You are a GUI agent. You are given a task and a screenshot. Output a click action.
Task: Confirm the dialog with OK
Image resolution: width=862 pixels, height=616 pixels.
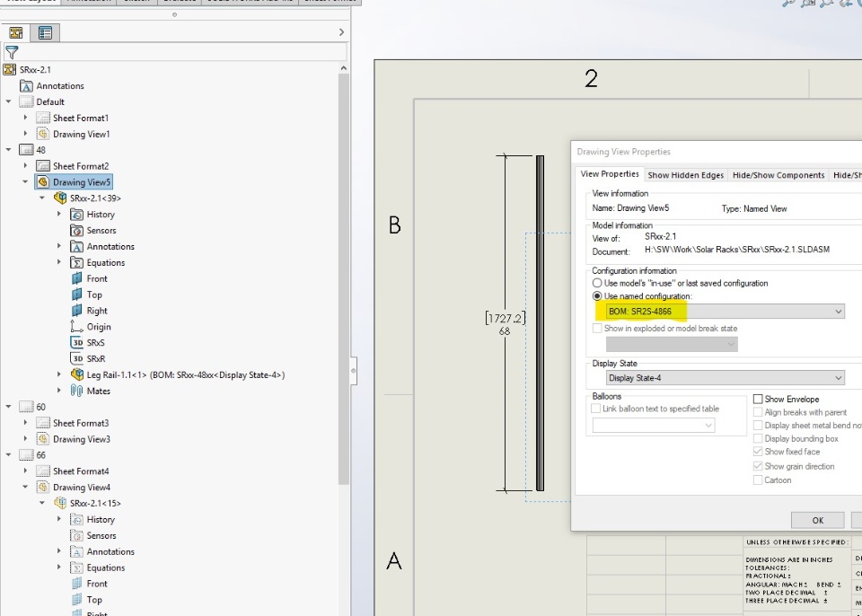(817, 520)
